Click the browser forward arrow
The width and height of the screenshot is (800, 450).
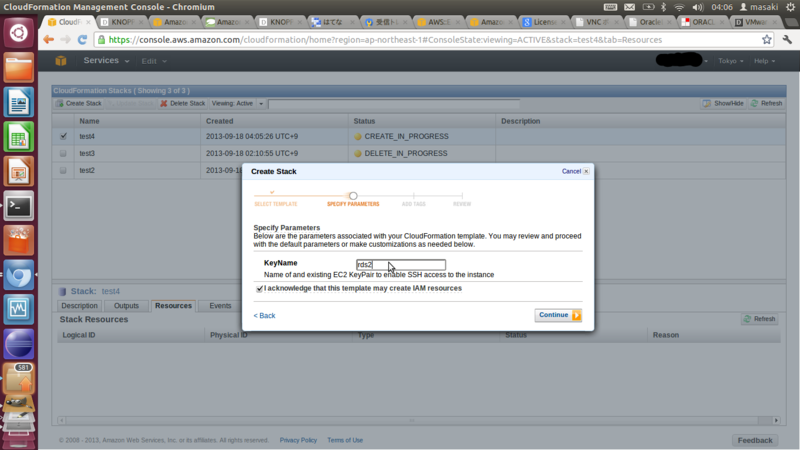pos(65,40)
